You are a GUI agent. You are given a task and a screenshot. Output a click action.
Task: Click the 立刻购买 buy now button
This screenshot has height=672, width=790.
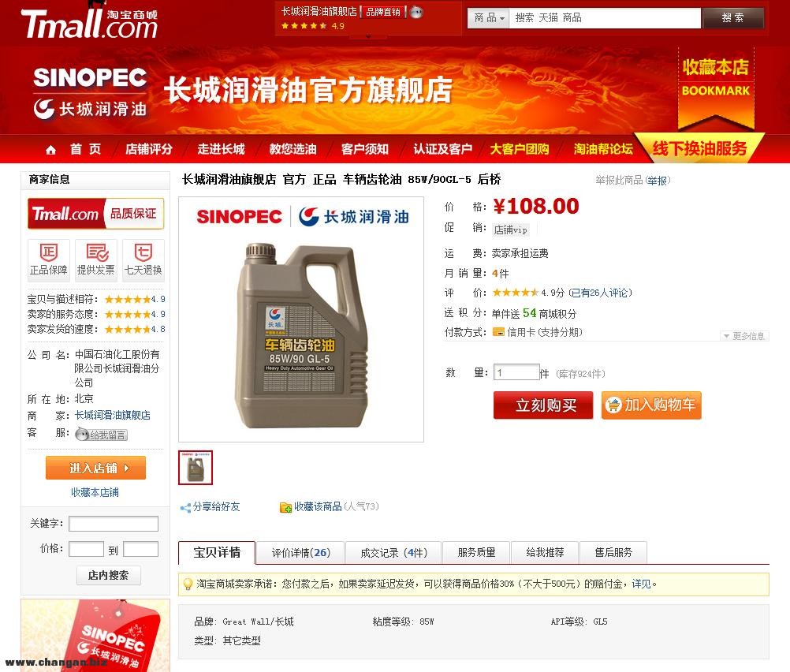click(x=543, y=405)
